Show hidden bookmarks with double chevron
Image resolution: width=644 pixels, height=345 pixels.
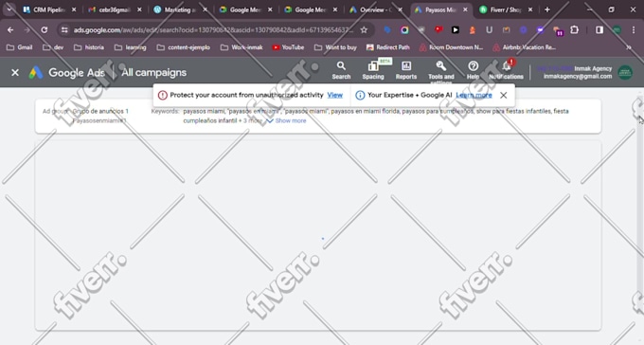click(x=629, y=47)
